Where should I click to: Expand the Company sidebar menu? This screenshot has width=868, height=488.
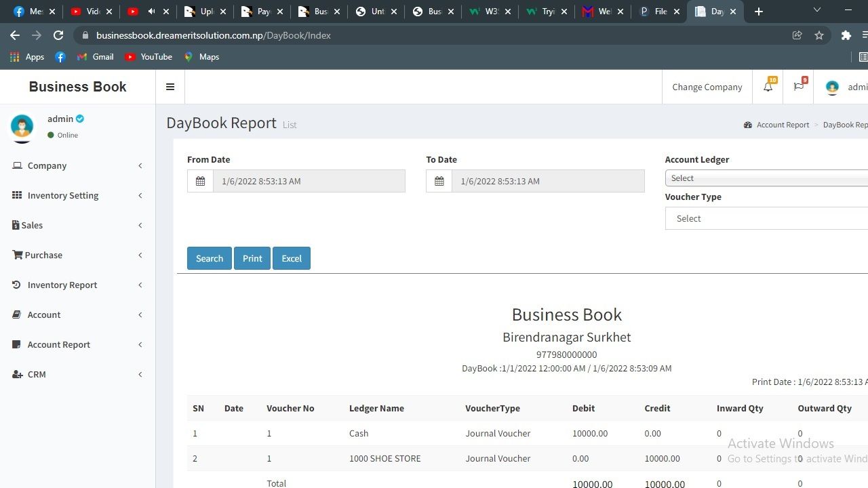(47, 165)
